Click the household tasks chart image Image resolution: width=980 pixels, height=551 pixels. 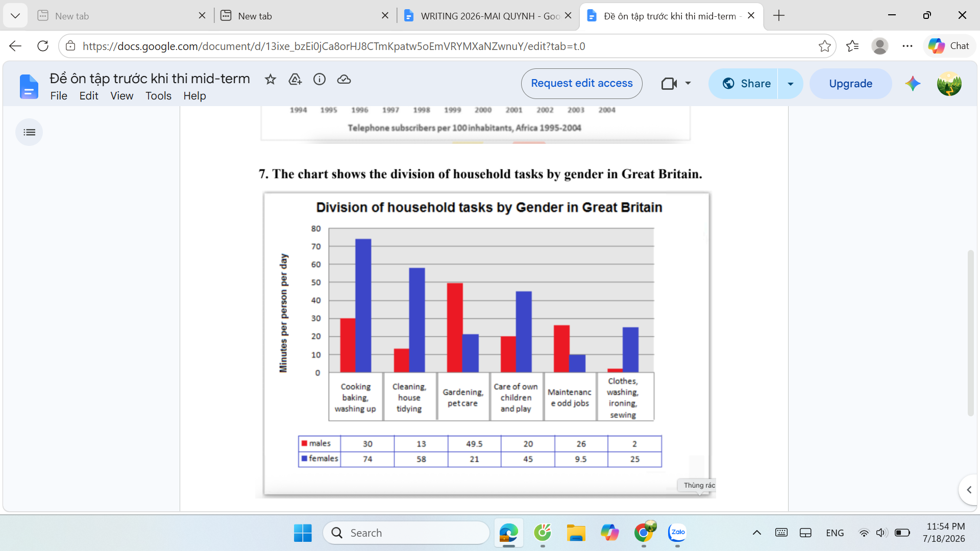pos(486,344)
